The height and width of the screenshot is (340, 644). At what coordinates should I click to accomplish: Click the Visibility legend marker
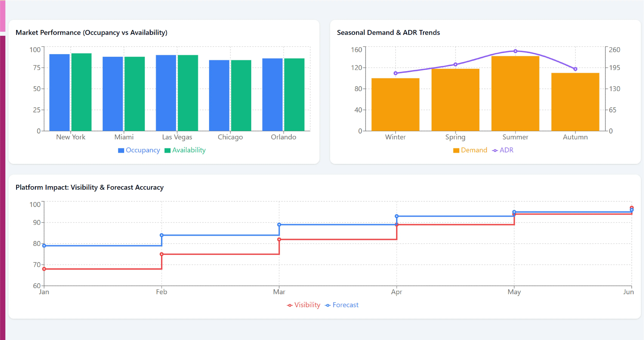pyautogui.click(x=290, y=305)
